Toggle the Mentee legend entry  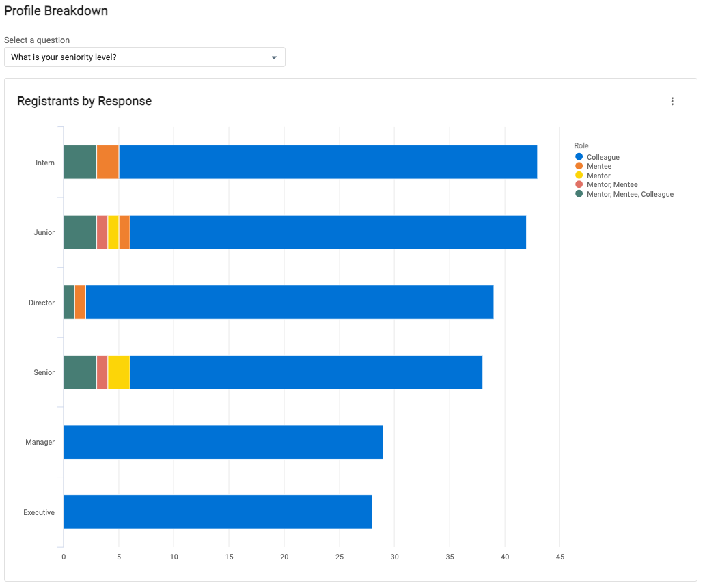coord(598,167)
